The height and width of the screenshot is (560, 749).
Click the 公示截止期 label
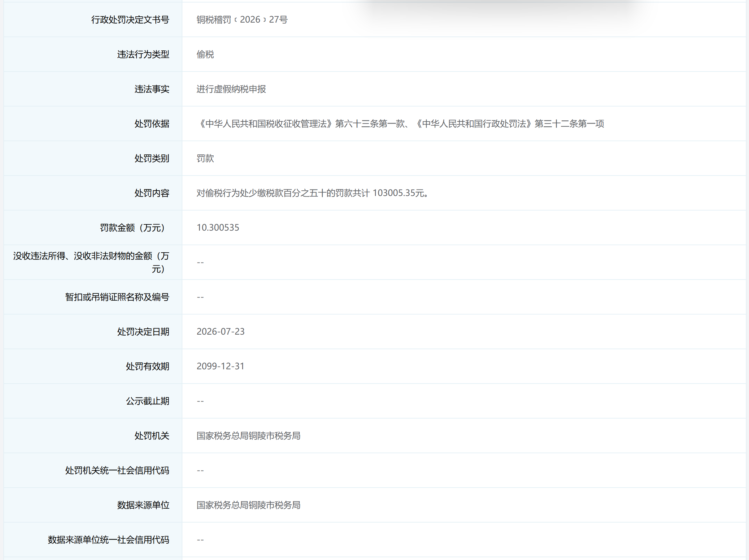[x=147, y=401]
